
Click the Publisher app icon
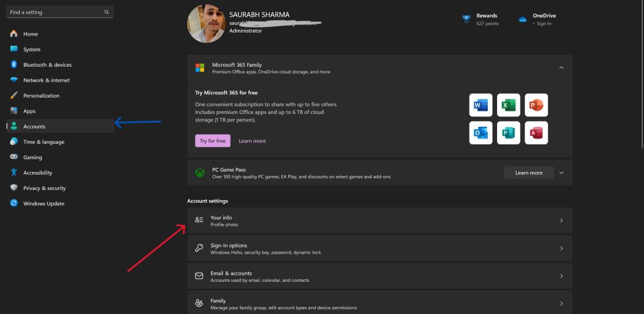508,133
